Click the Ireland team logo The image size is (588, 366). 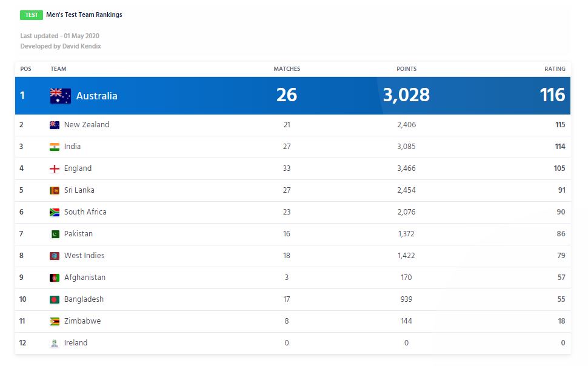pos(55,343)
